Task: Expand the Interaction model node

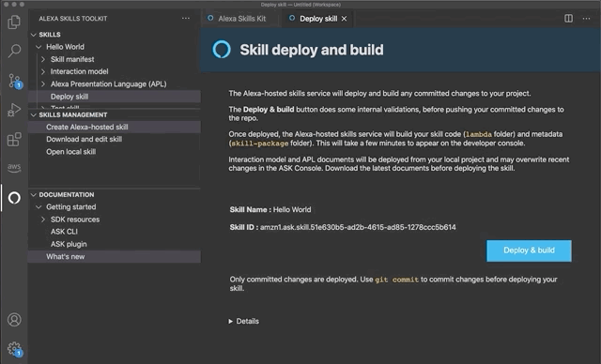Action: 43,71
